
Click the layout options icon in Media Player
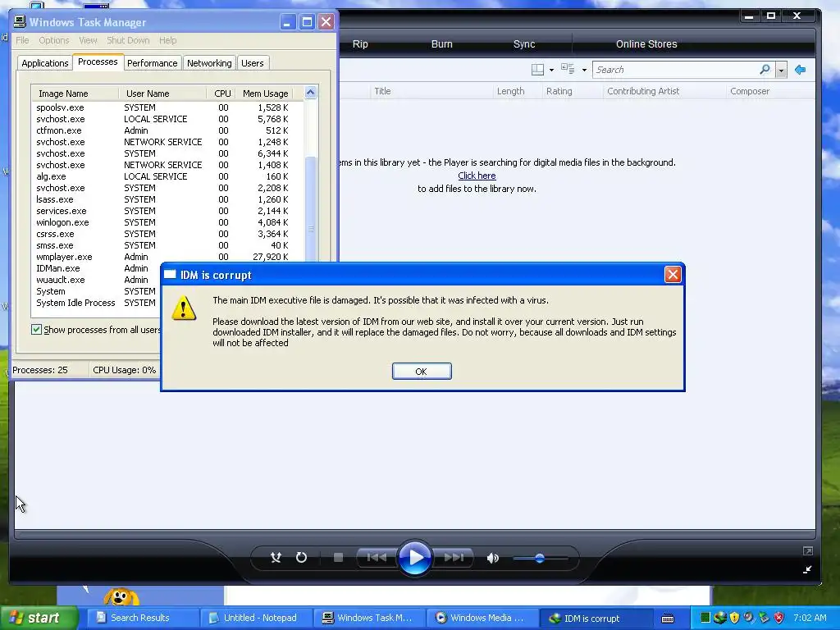tap(537, 69)
